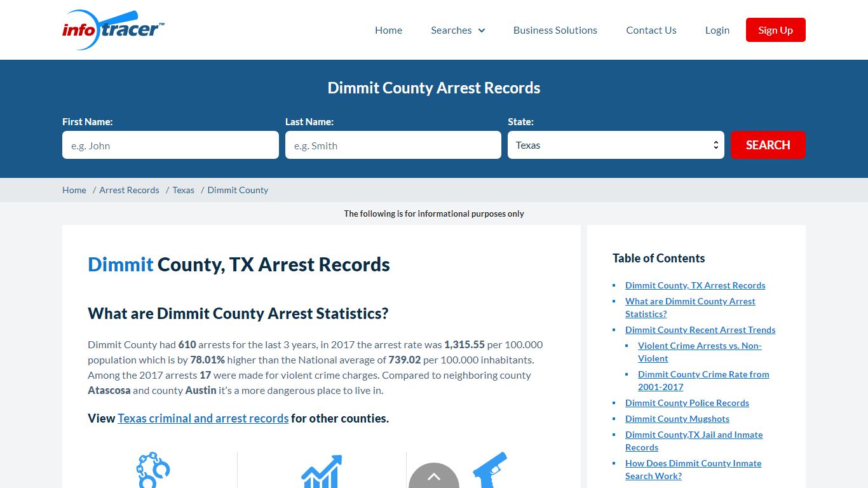Expand the Searches dropdown menu

(x=458, y=30)
